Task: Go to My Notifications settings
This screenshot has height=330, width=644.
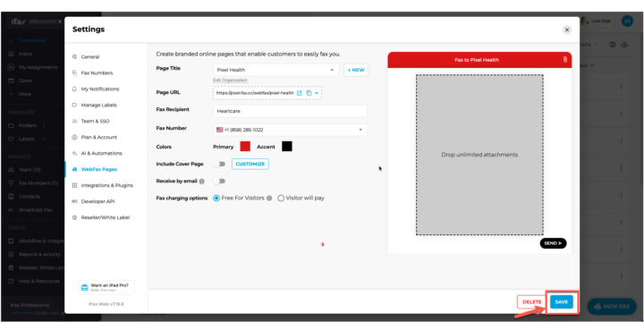Action: (100, 89)
